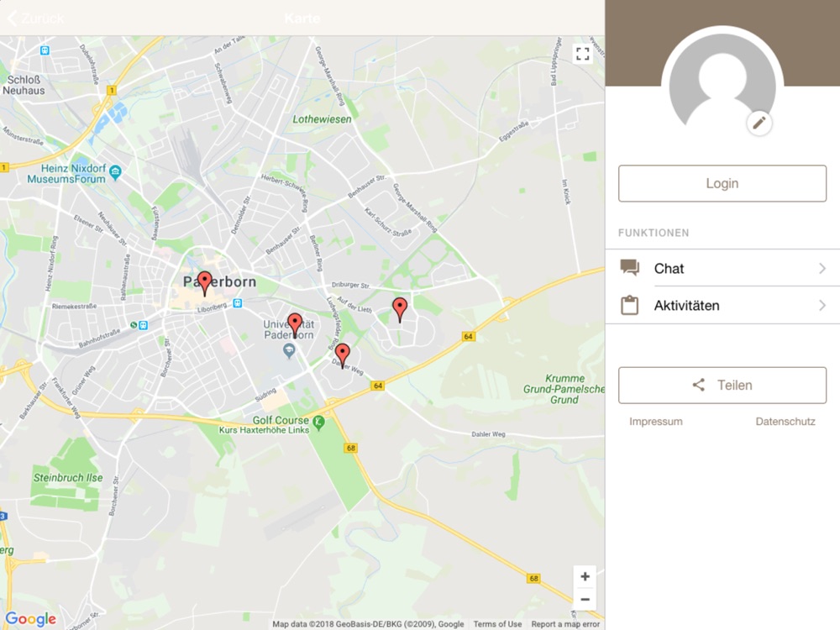840x630 pixels.
Task: Select the red pin at Dahler Weg
Action: (343, 355)
